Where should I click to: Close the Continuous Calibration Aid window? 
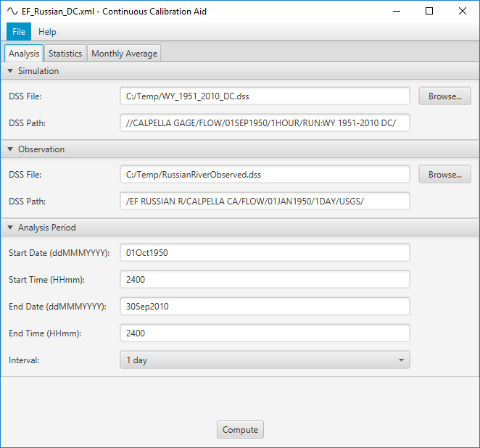[x=463, y=12]
